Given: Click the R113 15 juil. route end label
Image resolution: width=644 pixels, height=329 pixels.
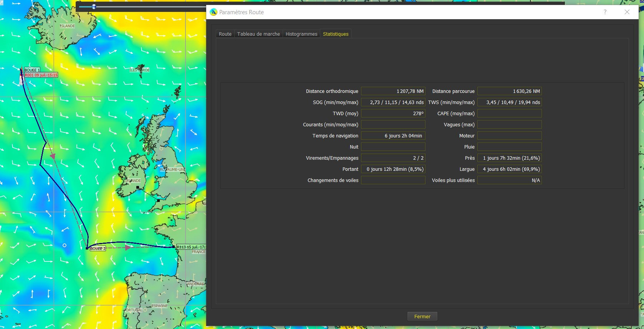Looking at the screenshot, I should coord(191,247).
